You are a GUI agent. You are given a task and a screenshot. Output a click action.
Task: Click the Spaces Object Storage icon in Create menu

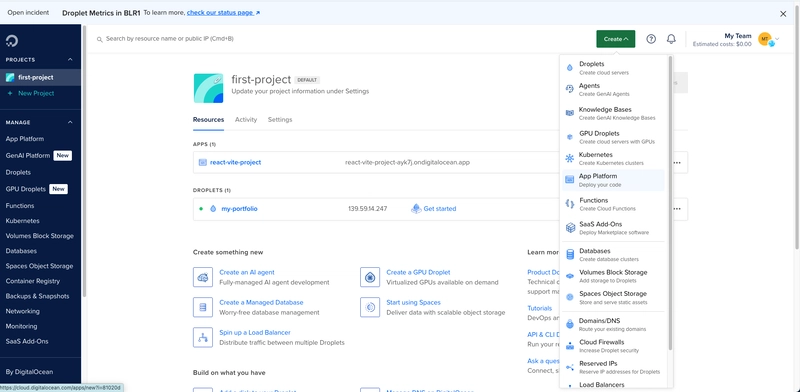tap(570, 297)
